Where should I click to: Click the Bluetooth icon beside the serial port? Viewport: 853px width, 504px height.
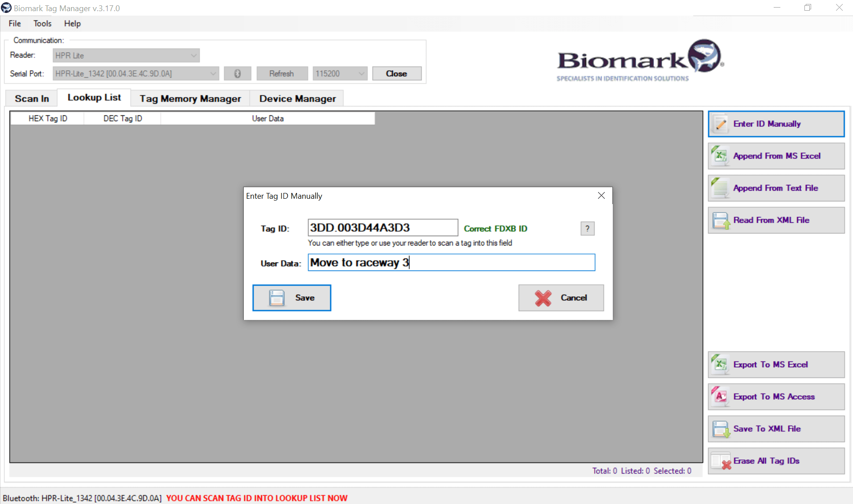pyautogui.click(x=238, y=73)
